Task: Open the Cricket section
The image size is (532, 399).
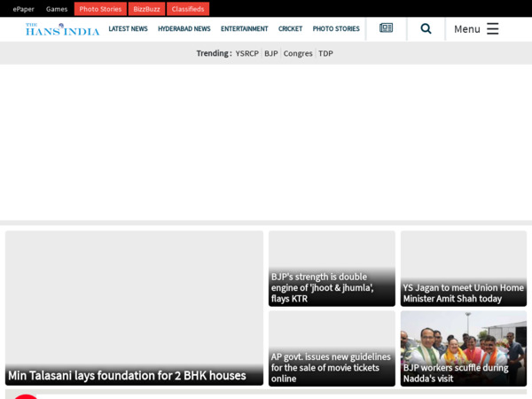Action: tap(290, 29)
